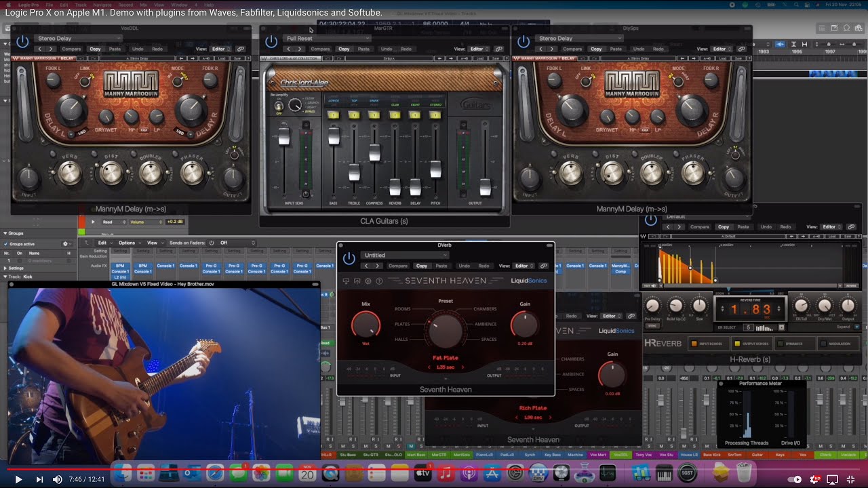Click the link icon in VoxDDL header
The image size is (868, 488).
coord(240,49)
